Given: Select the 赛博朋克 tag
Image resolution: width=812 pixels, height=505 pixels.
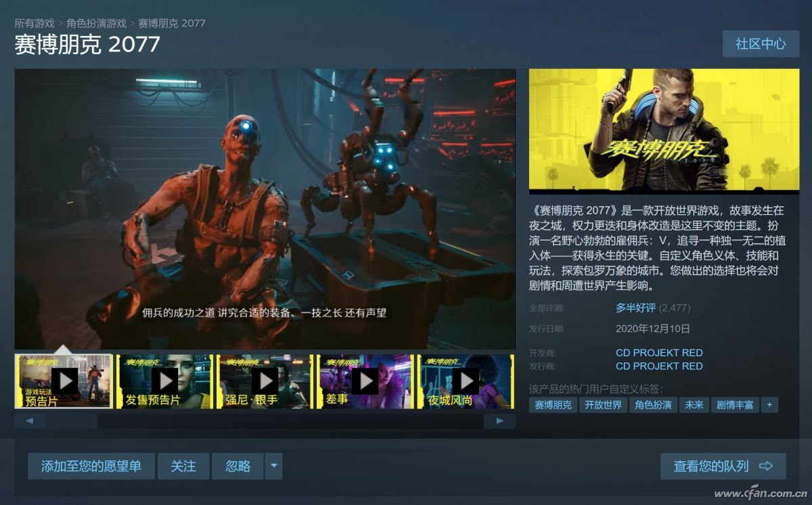Looking at the screenshot, I should coord(553,405).
